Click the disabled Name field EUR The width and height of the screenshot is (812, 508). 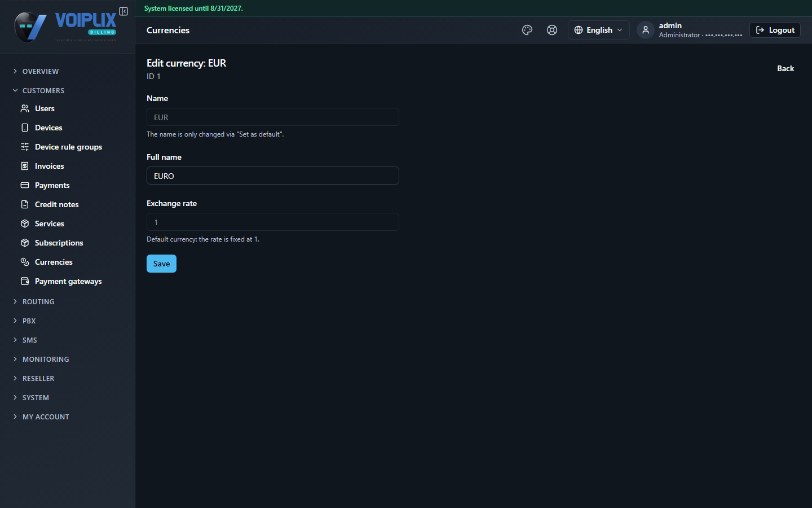[x=273, y=117]
